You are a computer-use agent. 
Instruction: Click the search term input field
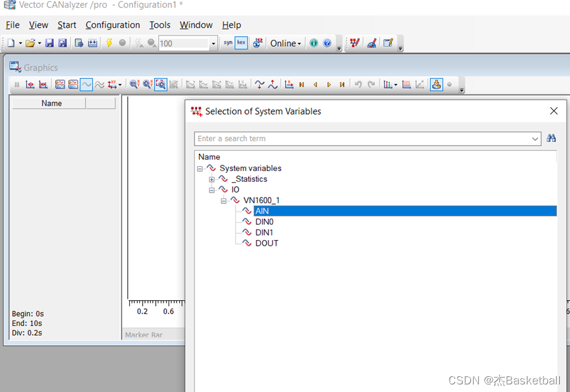tap(362, 139)
